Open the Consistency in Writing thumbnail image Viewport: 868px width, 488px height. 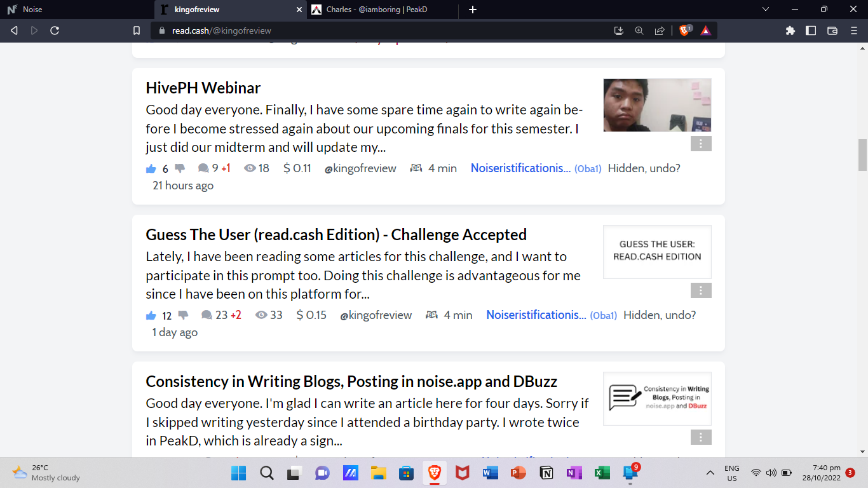[x=657, y=398]
